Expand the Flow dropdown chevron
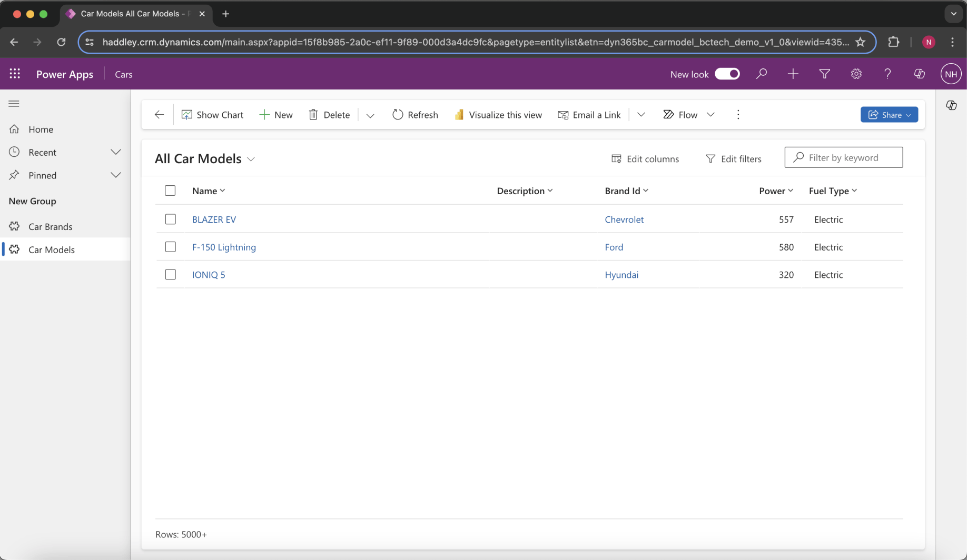967x560 pixels. click(711, 115)
